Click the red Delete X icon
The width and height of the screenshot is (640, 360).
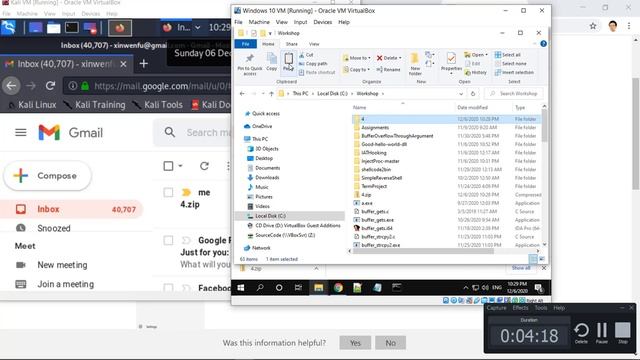tap(380, 58)
